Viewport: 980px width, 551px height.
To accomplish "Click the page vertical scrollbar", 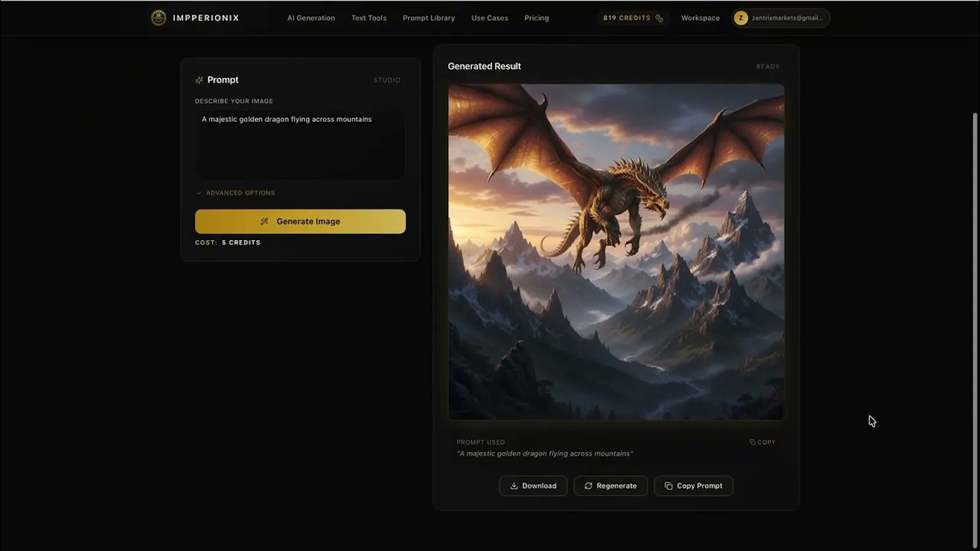I will [975, 331].
